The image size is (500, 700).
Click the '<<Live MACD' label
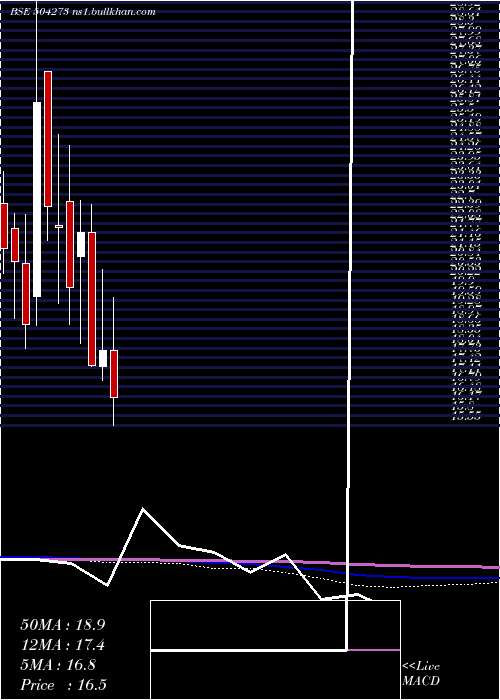421,674
